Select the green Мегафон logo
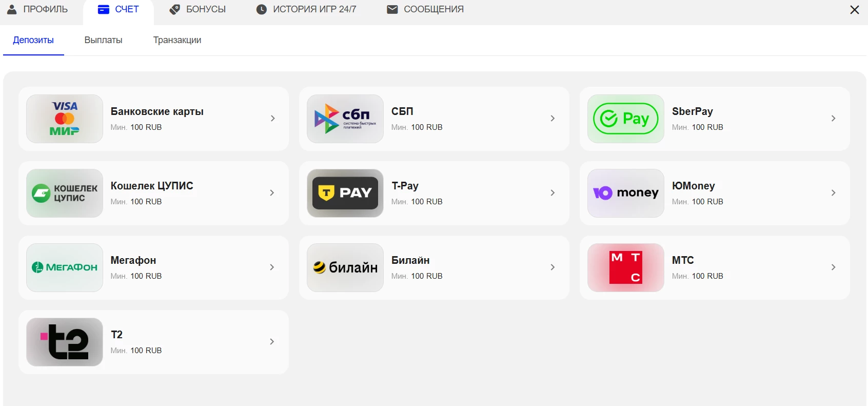 pos(65,267)
